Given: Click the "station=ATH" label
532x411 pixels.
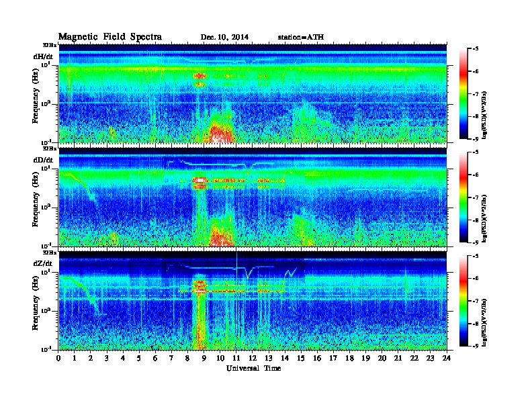Looking at the screenshot, I should pyautogui.click(x=301, y=38).
